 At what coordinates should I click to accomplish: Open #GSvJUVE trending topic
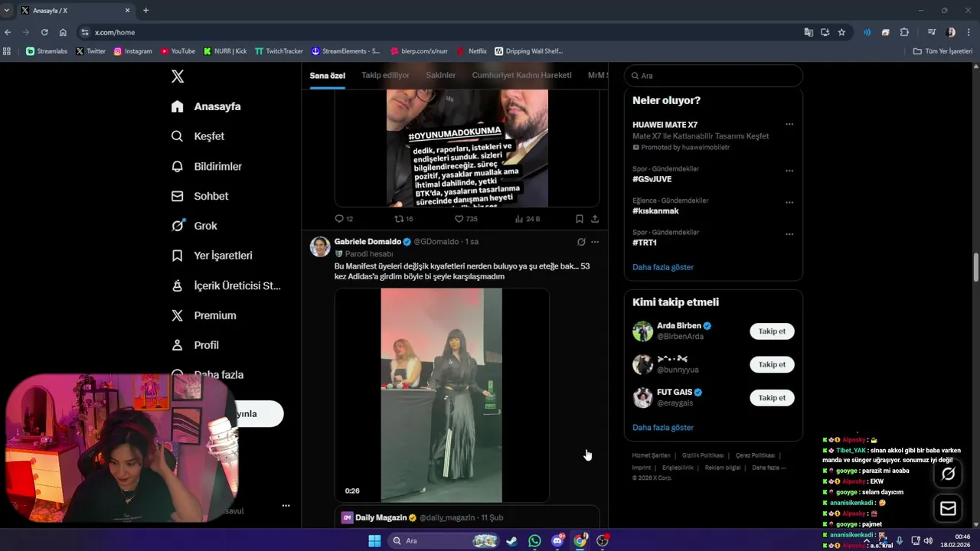(652, 179)
